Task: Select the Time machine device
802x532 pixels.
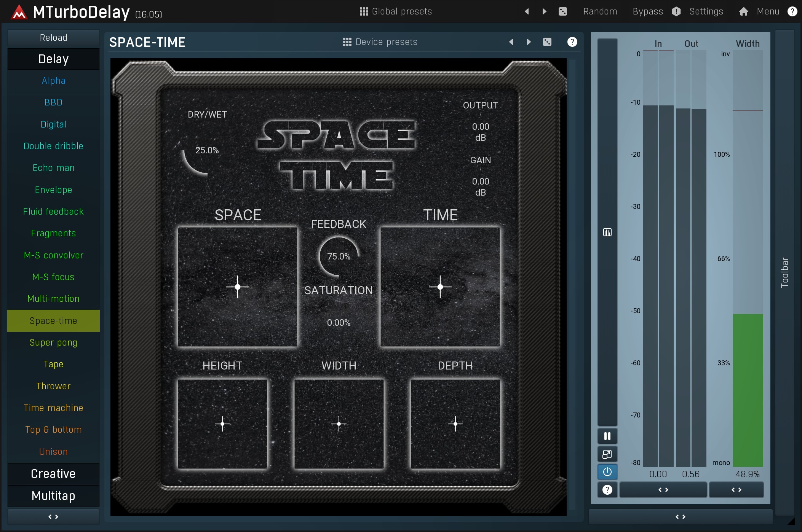Action: pyautogui.click(x=53, y=408)
